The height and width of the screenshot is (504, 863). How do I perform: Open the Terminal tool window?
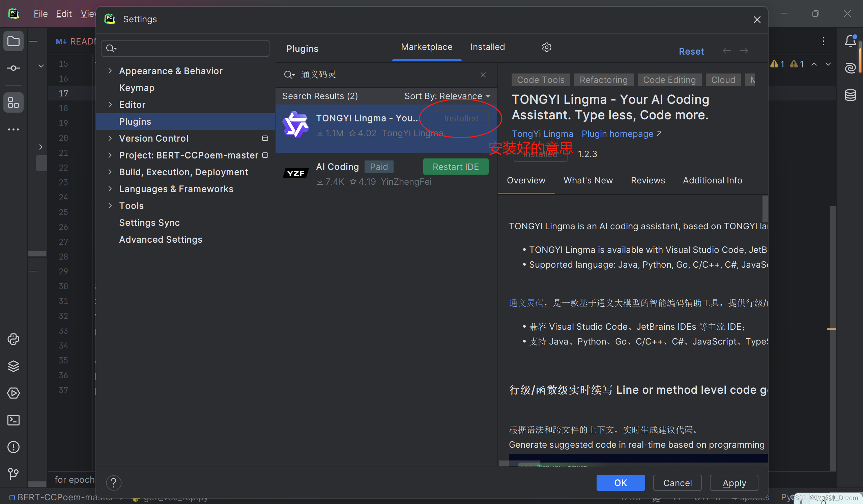click(13, 420)
